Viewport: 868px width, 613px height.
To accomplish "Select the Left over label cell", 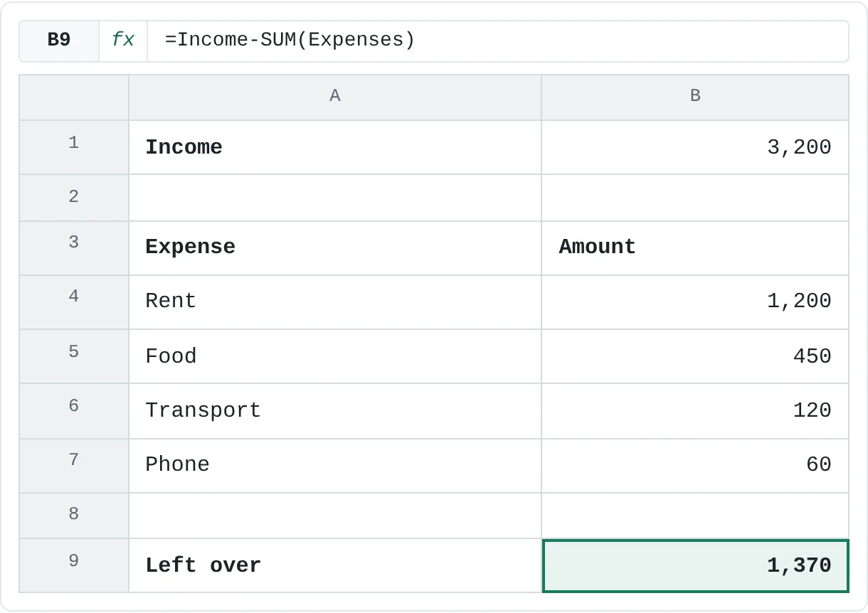I will coord(335,565).
